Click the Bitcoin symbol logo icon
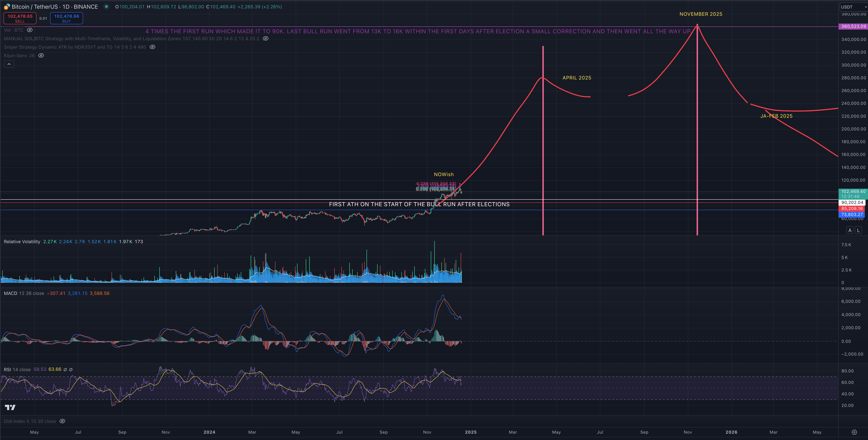The image size is (868, 440). pyautogui.click(x=6, y=7)
